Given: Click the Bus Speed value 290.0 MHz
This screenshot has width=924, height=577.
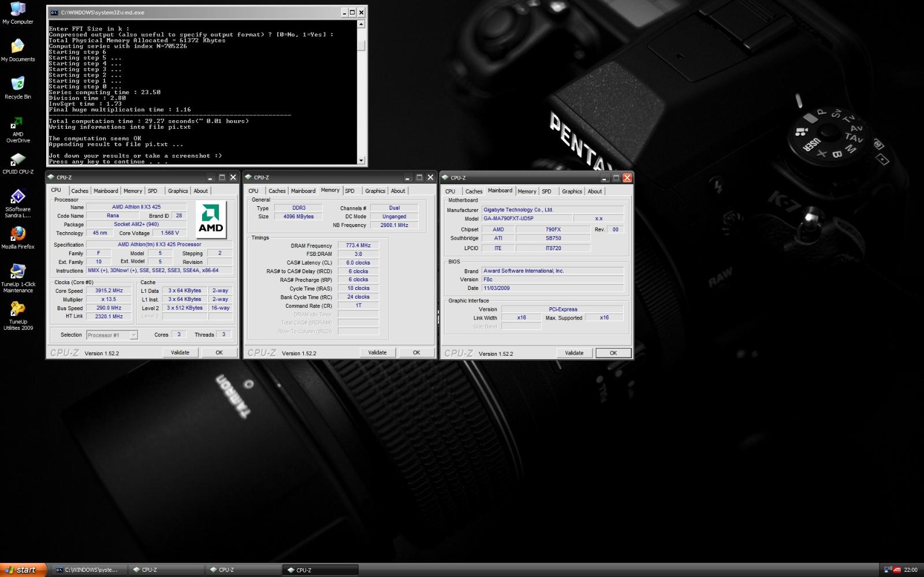Looking at the screenshot, I should pos(109,308).
